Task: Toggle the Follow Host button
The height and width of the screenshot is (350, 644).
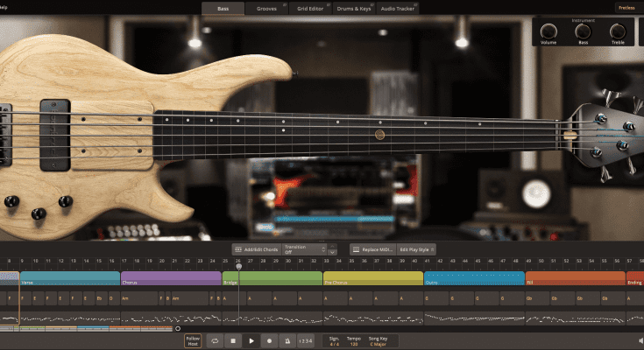Action: point(193,340)
